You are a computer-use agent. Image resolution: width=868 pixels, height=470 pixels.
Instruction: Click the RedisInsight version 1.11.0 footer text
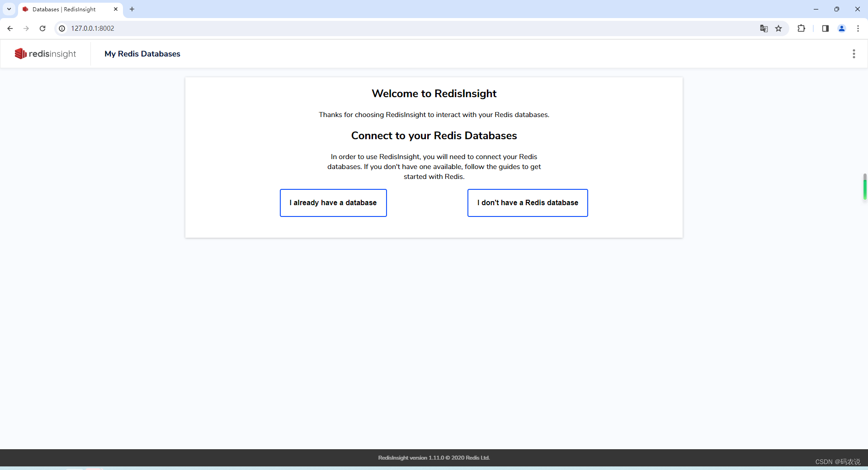pyautogui.click(x=434, y=458)
